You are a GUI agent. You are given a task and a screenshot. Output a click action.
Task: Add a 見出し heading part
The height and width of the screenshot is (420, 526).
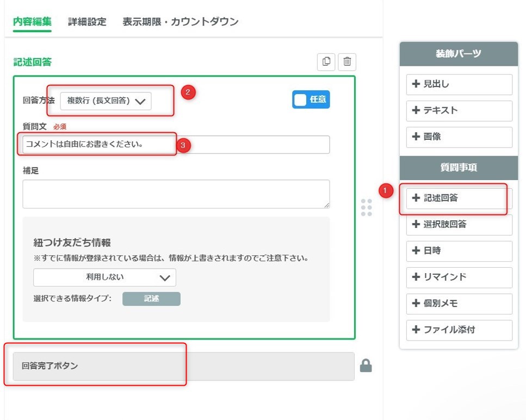[x=459, y=84]
